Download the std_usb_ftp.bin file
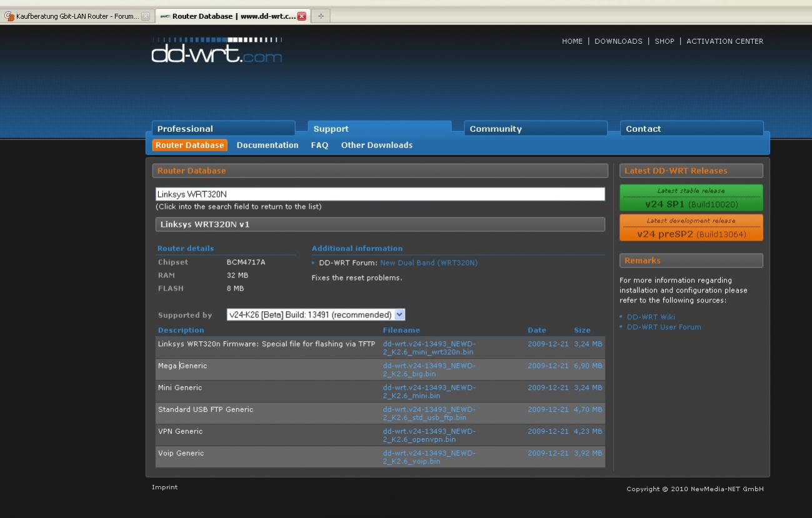This screenshot has height=518, width=812. pos(429,414)
